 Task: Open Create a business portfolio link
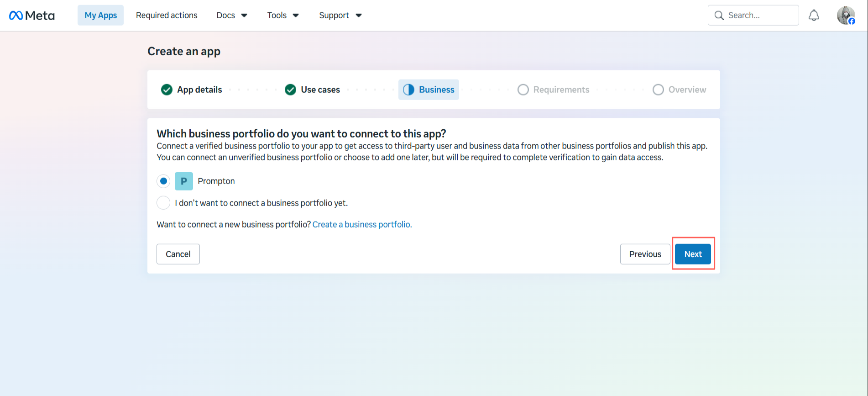pyautogui.click(x=362, y=225)
